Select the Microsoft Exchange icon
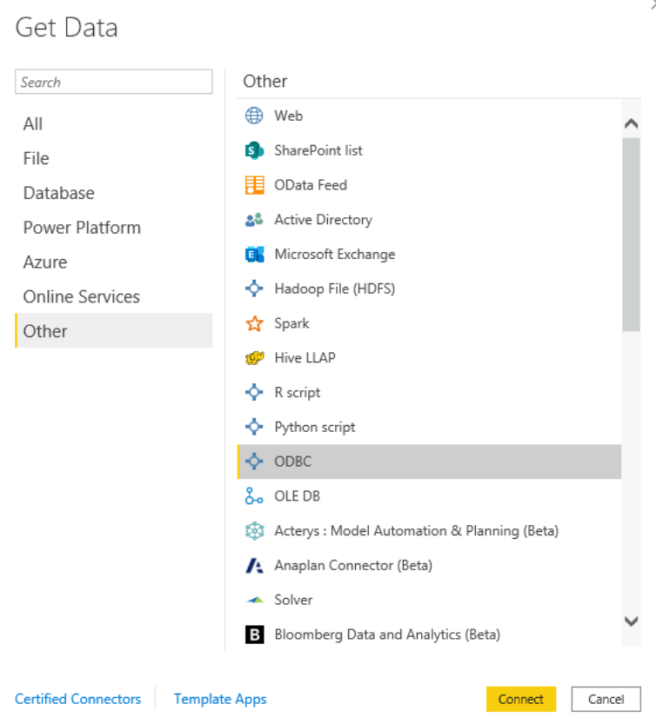This screenshot has width=656, height=724. tap(254, 254)
